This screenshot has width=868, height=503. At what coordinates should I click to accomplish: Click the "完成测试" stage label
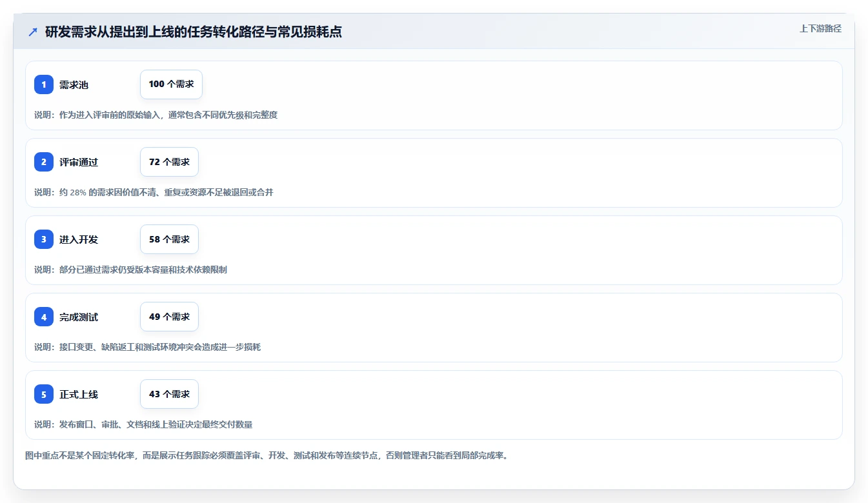click(x=79, y=317)
